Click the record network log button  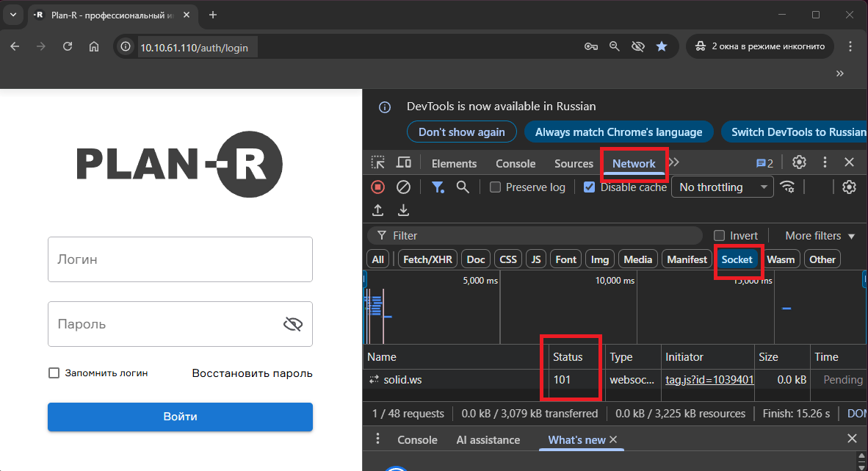click(x=377, y=187)
